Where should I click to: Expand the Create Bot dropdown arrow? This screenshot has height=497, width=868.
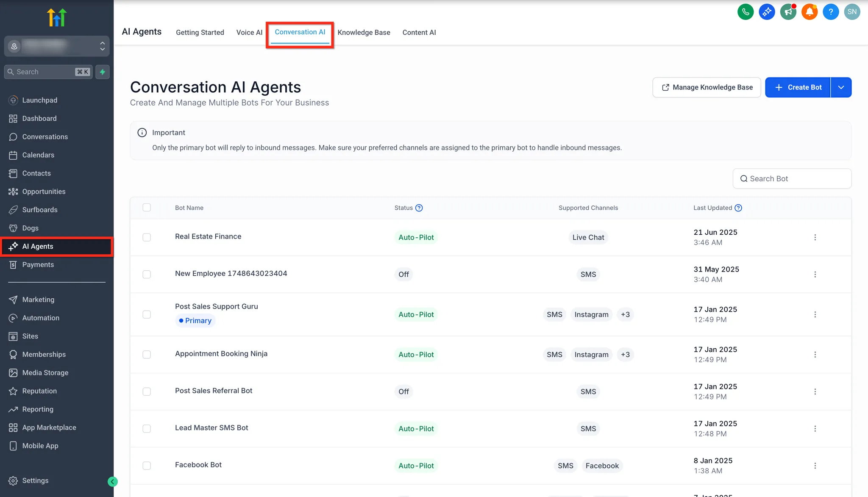841,87
